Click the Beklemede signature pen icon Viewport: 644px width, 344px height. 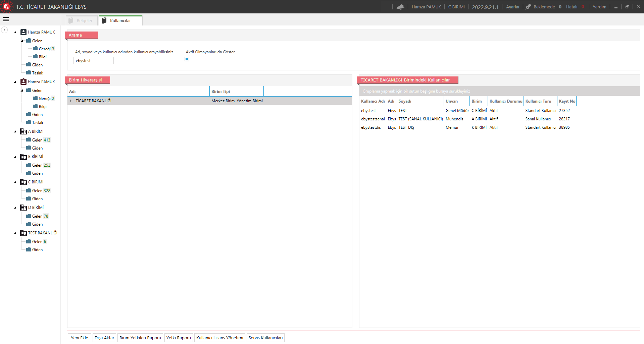coord(528,7)
